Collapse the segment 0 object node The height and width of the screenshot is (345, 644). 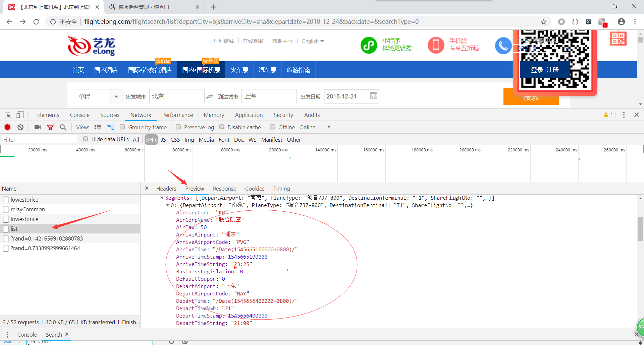point(168,205)
